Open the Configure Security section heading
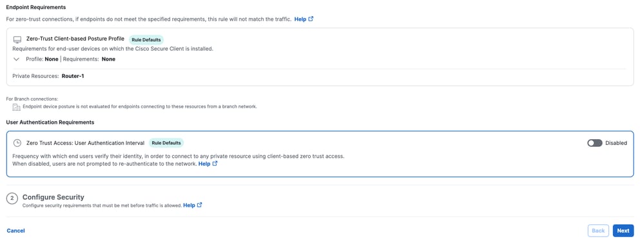Screen dimensions: 644x241 coord(54,197)
